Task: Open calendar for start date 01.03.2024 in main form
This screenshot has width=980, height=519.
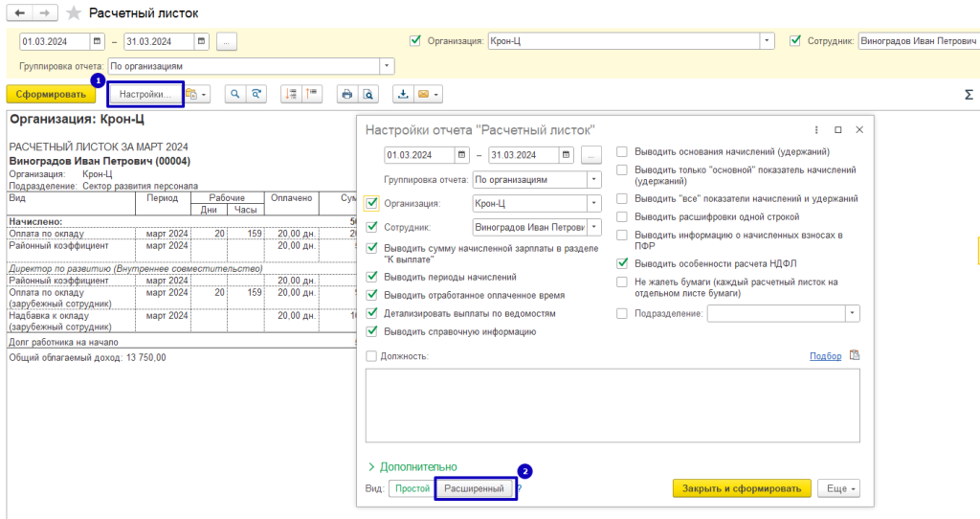Action: (x=97, y=41)
